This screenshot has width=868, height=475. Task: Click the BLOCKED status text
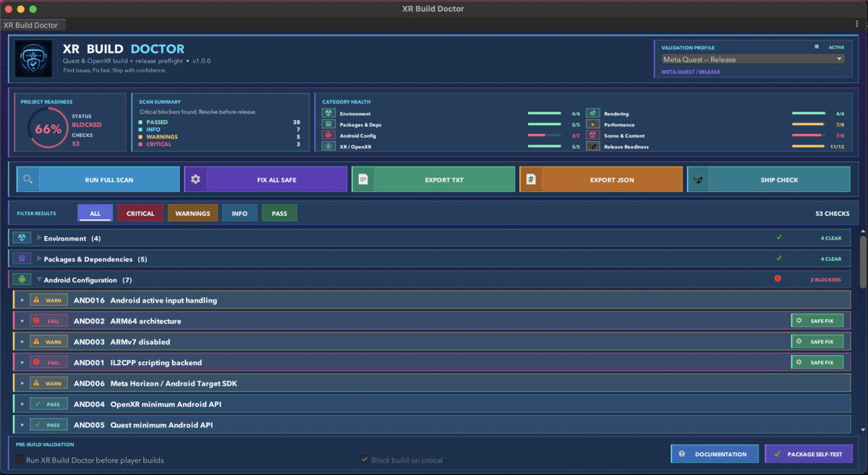point(87,125)
